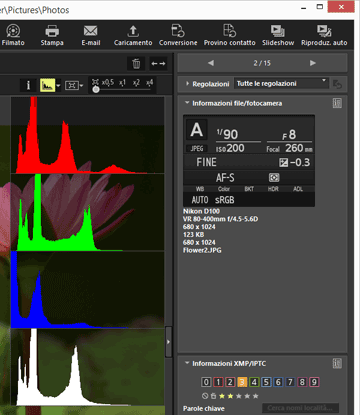Go to the previous image arrow
The image size is (360, 415).
(211, 63)
